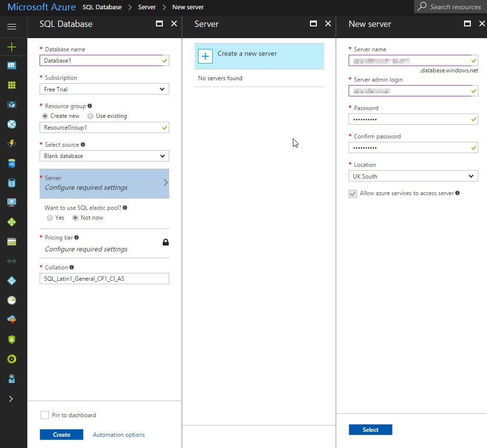The height and width of the screenshot is (448, 487).
Task: Toggle Allow azure services to access server
Action: click(353, 194)
